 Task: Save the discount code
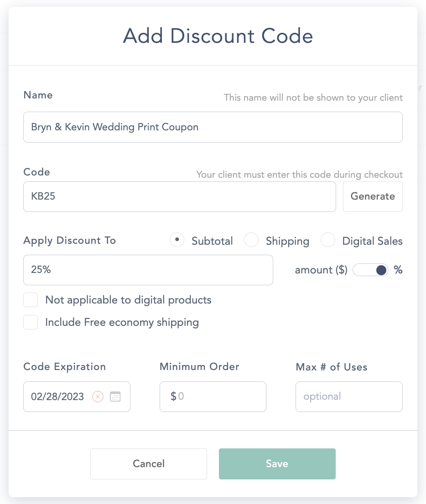click(x=277, y=464)
